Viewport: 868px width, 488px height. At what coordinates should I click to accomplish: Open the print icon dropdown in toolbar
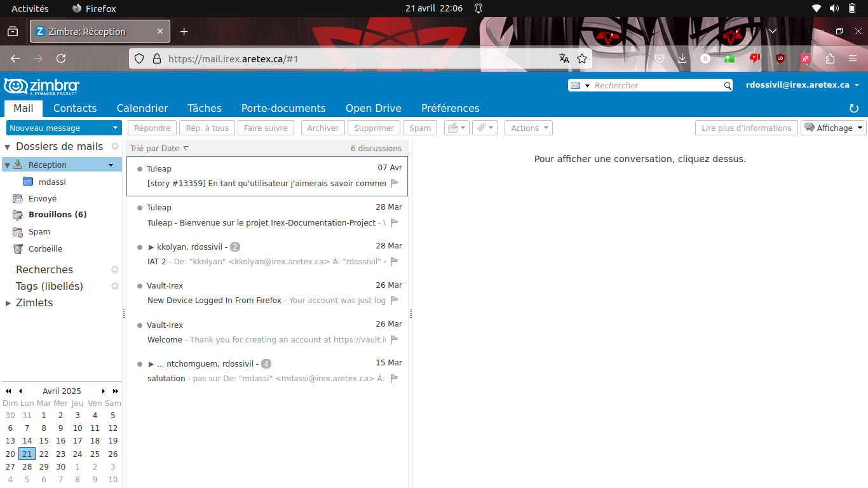pyautogui.click(x=457, y=128)
